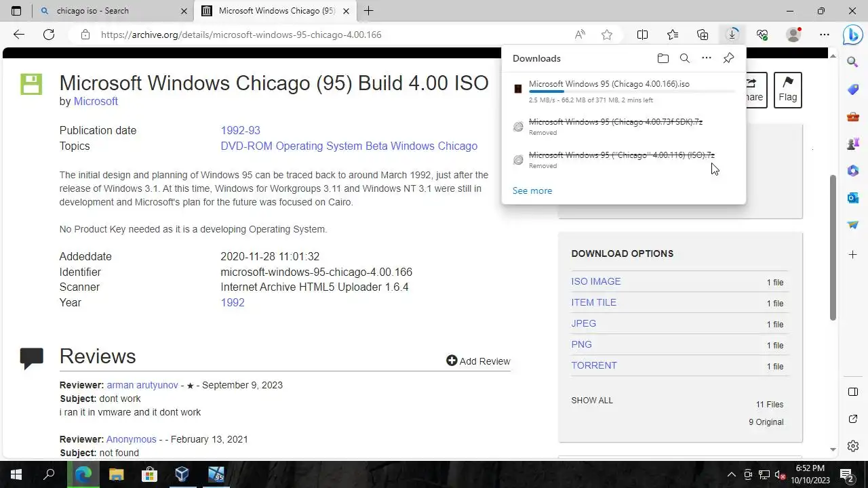The image size is (868, 488).
Task: Open the 1992 year link
Action: coord(233,302)
